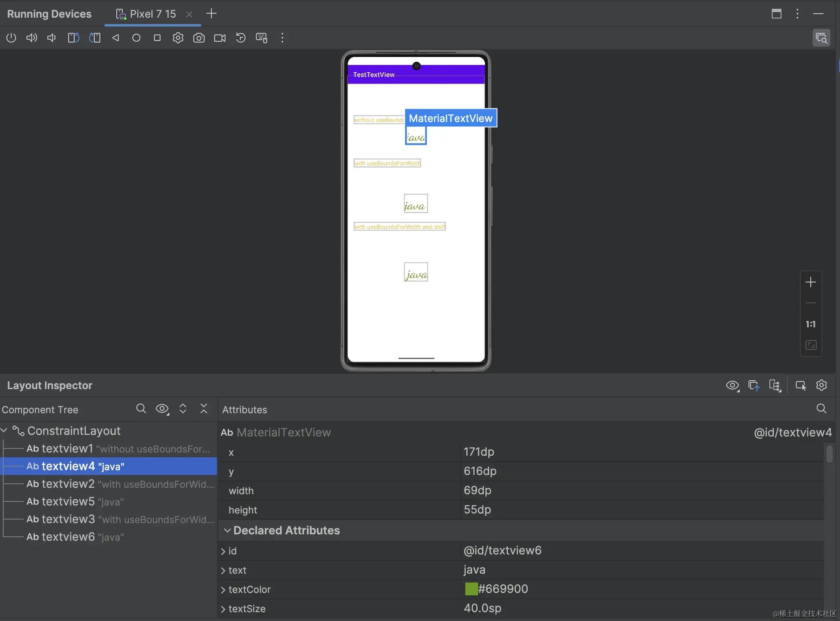Click the refresh/reload icon in toolbar
This screenshot has width=840, height=621.
[241, 37]
